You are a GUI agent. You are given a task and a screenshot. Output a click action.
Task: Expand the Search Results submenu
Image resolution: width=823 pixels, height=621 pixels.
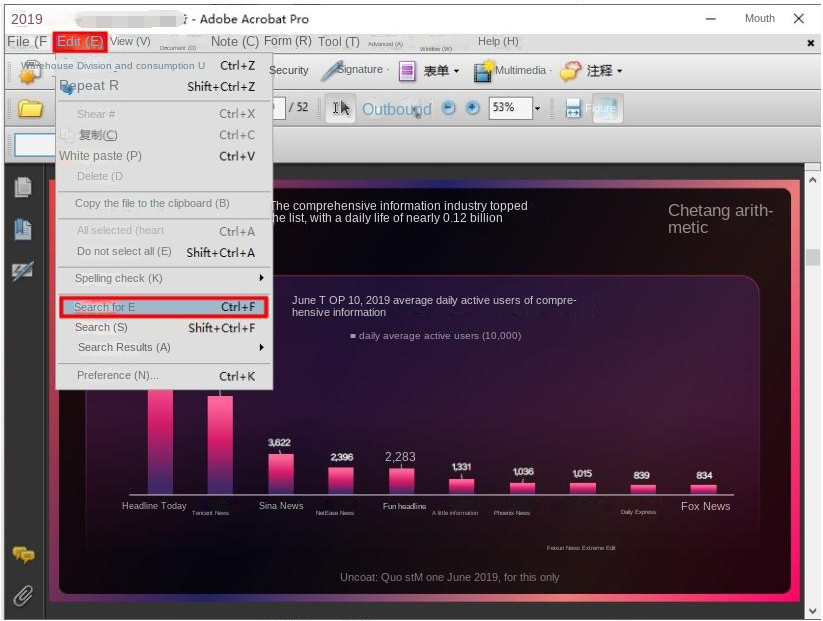pos(164,347)
